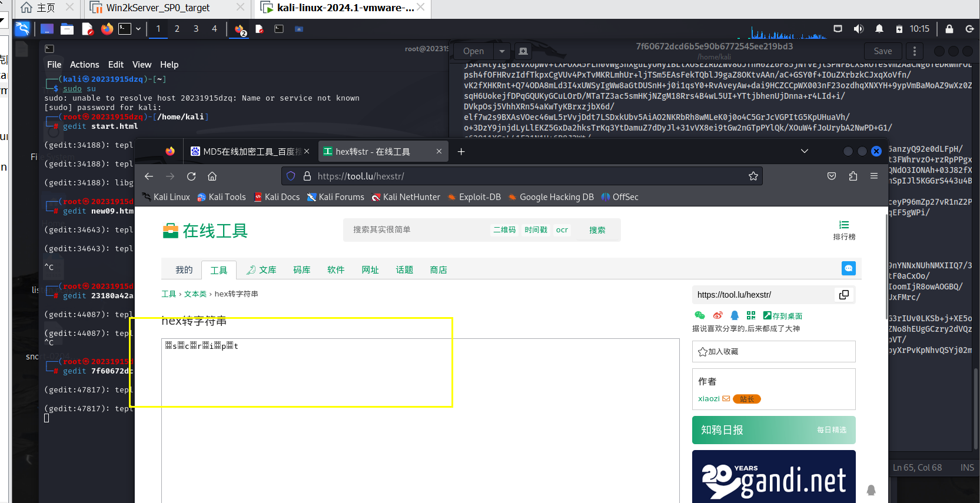Reload the current page

click(x=191, y=176)
